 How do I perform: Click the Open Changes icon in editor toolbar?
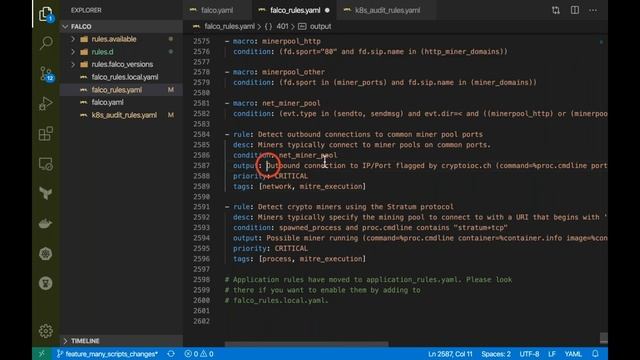[x=556, y=10]
